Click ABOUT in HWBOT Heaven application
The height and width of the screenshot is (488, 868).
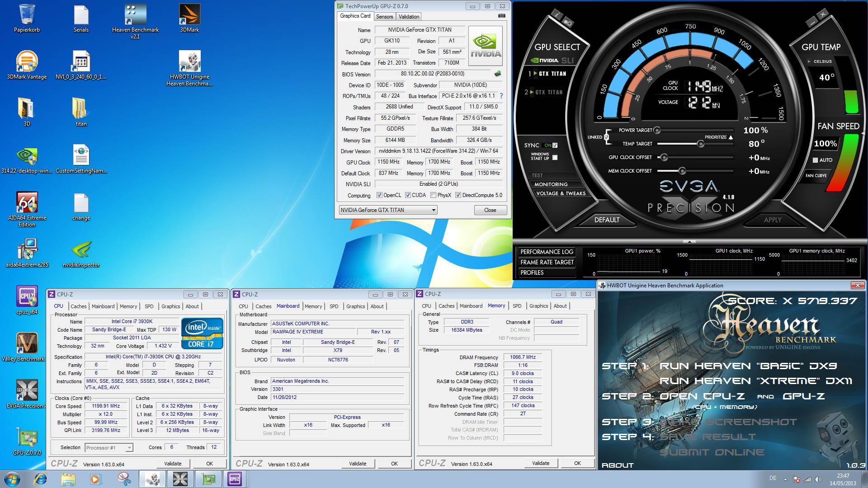pos(618,465)
